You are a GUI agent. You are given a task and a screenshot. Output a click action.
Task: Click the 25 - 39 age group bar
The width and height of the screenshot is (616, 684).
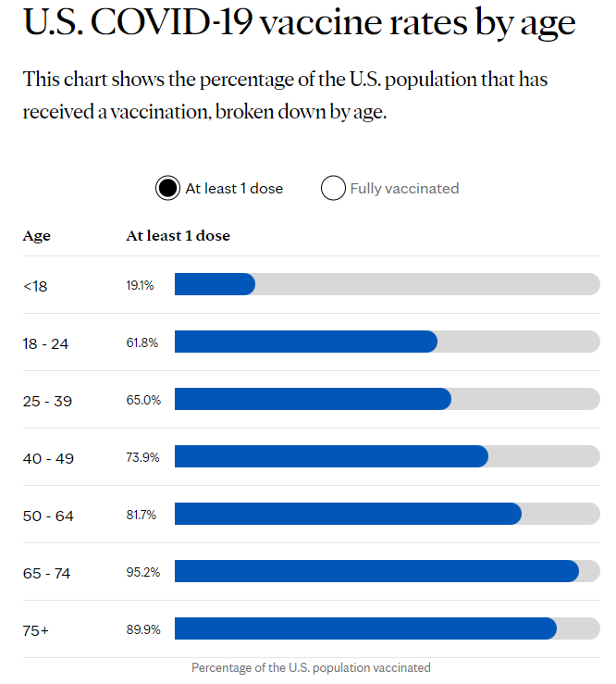(x=313, y=400)
